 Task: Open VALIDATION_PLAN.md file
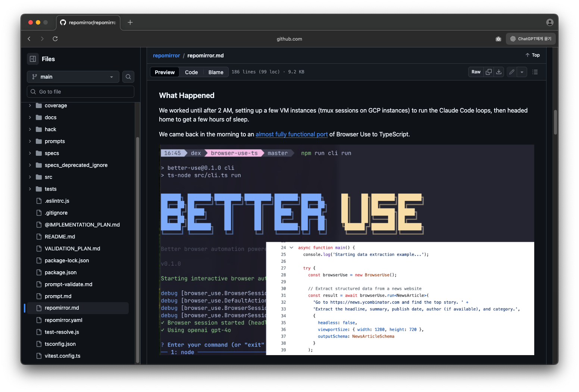point(72,249)
